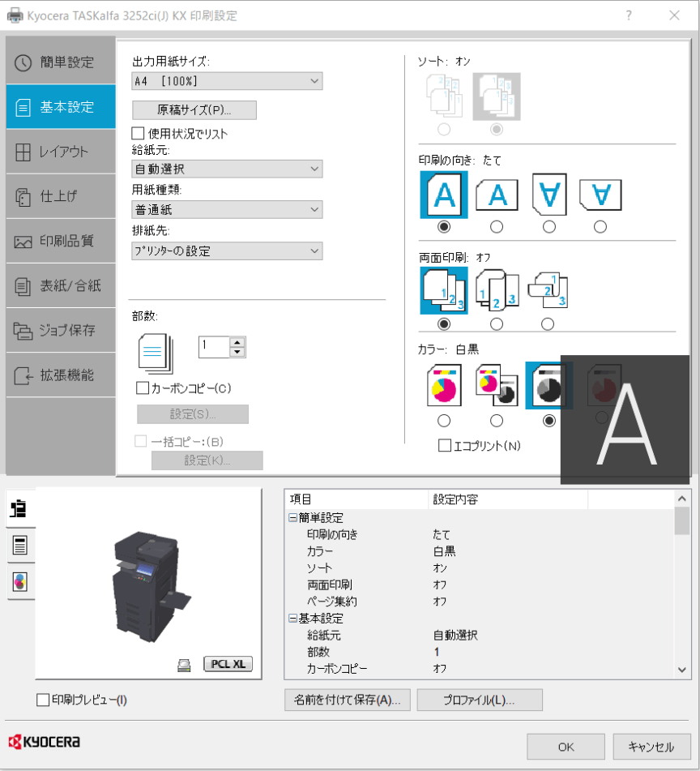Enable the 使用状況でリスト checkbox
Image resolution: width=700 pixels, height=771 pixels.
point(138,133)
